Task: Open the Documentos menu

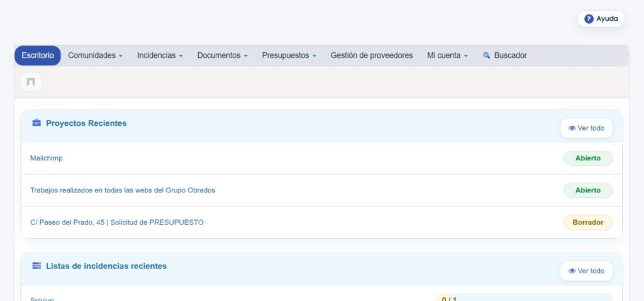Action: click(222, 55)
